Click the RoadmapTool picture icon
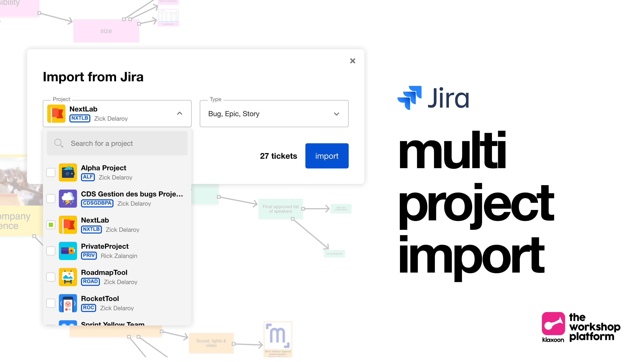Screen dimensions: 644x362 (x=68, y=277)
